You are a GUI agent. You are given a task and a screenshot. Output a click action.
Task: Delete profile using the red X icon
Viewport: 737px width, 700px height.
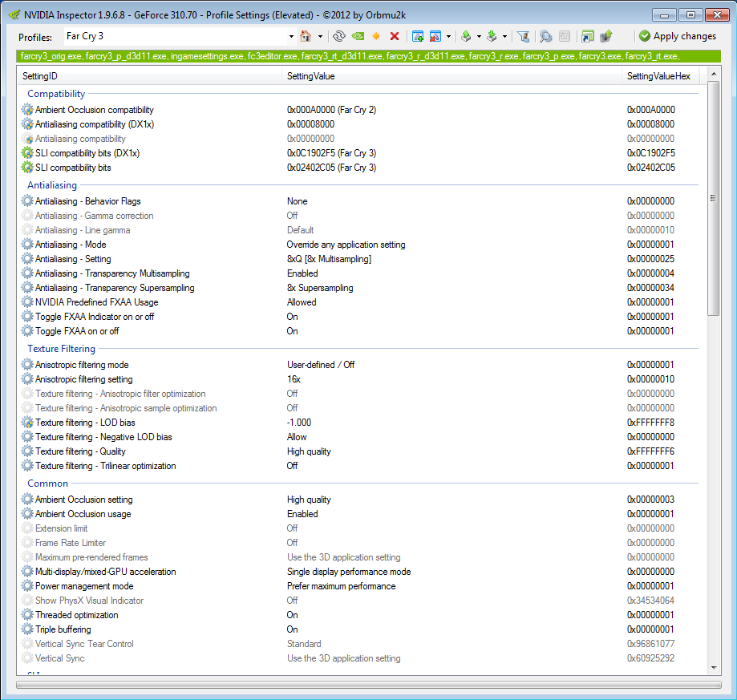point(395,36)
